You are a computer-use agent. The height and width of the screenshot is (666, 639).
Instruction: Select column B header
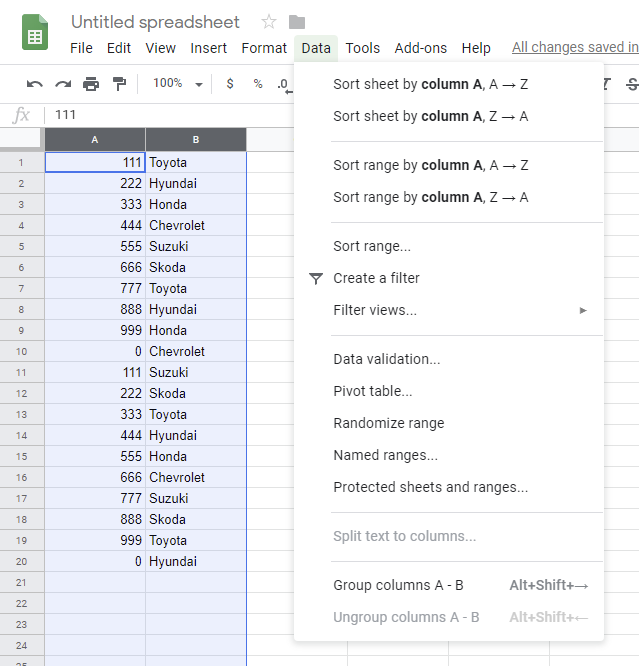[x=196, y=140]
